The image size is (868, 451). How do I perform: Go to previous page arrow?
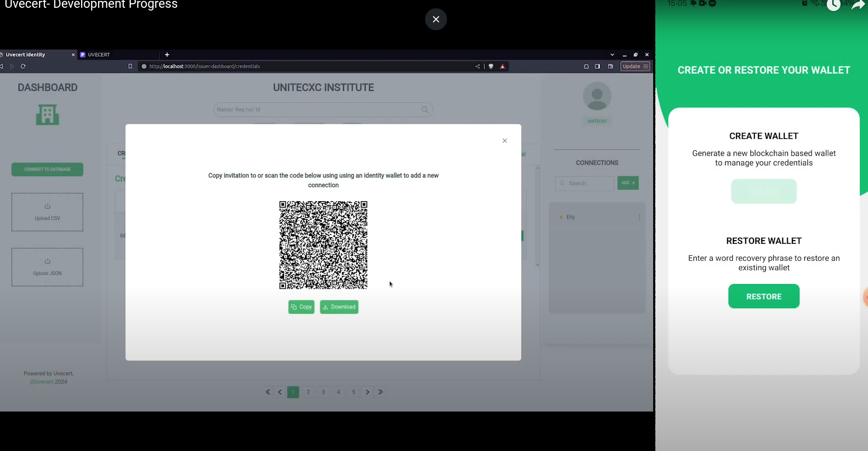click(x=280, y=392)
